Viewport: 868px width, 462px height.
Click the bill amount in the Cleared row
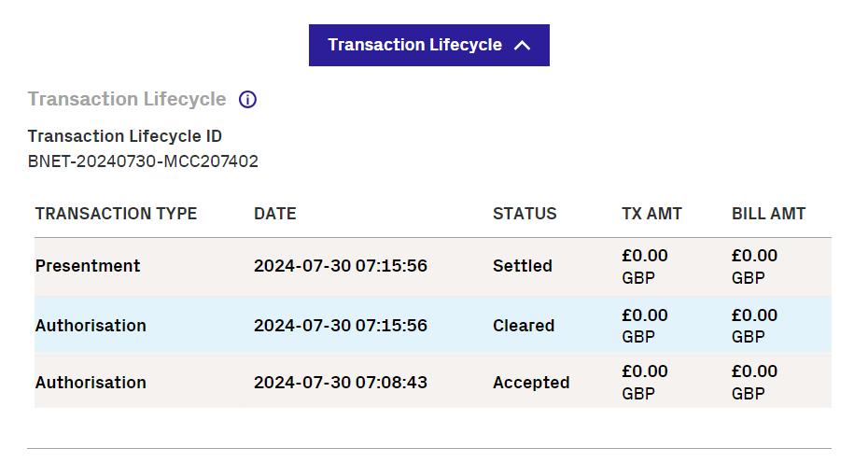754,326
